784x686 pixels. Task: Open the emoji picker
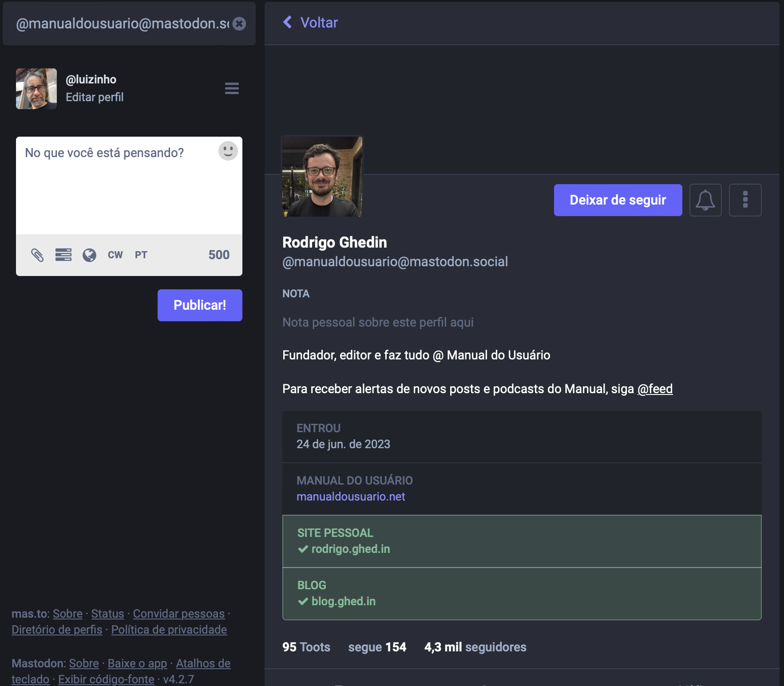point(228,151)
